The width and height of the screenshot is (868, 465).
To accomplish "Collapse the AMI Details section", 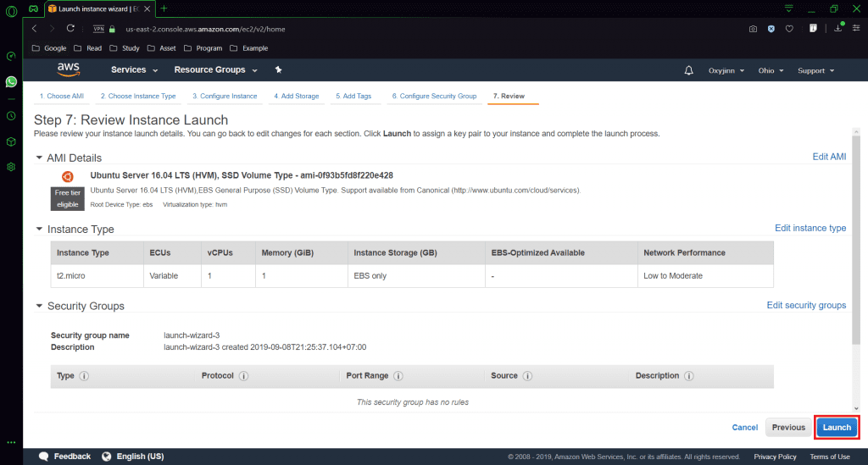I will pyautogui.click(x=39, y=158).
